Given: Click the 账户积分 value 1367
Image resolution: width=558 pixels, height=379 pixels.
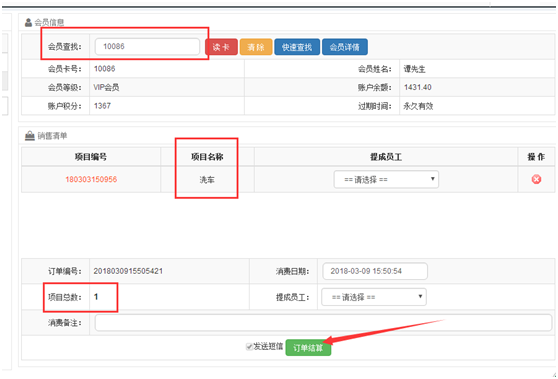Looking at the screenshot, I should click(x=102, y=106).
